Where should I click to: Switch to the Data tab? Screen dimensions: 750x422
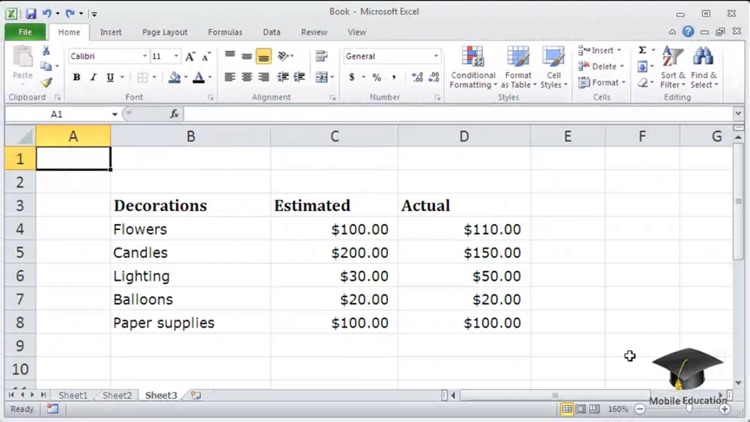pyautogui.click(x=272, y=32)
